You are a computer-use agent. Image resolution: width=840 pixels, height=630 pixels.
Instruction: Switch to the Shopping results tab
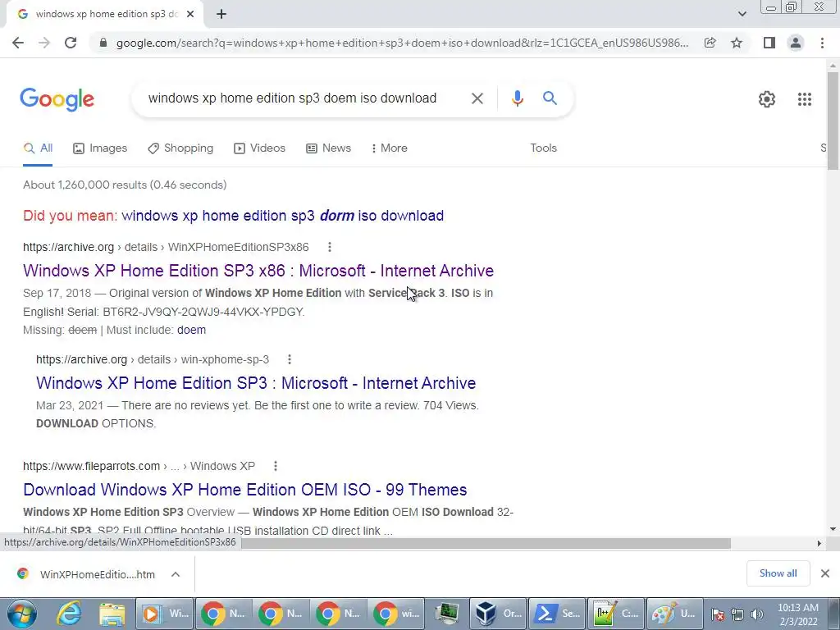click(180, 148)
